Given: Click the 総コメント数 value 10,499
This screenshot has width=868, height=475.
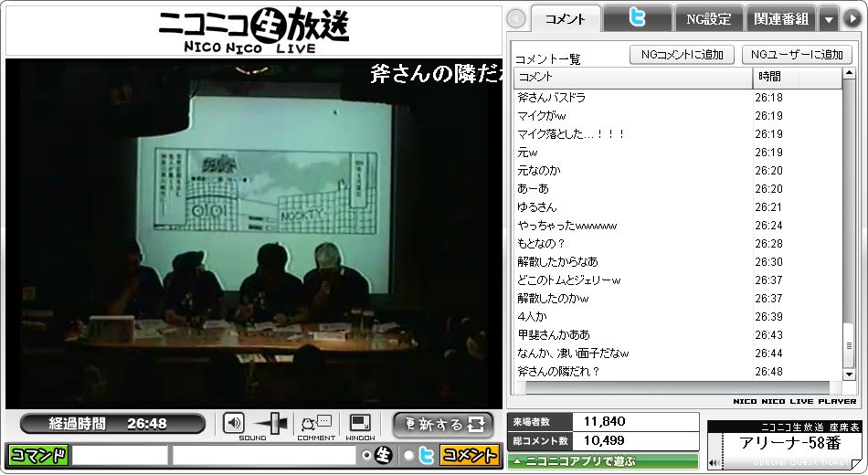Looking at the screenshot, I should pyautogui.click(x=604, y=441).
